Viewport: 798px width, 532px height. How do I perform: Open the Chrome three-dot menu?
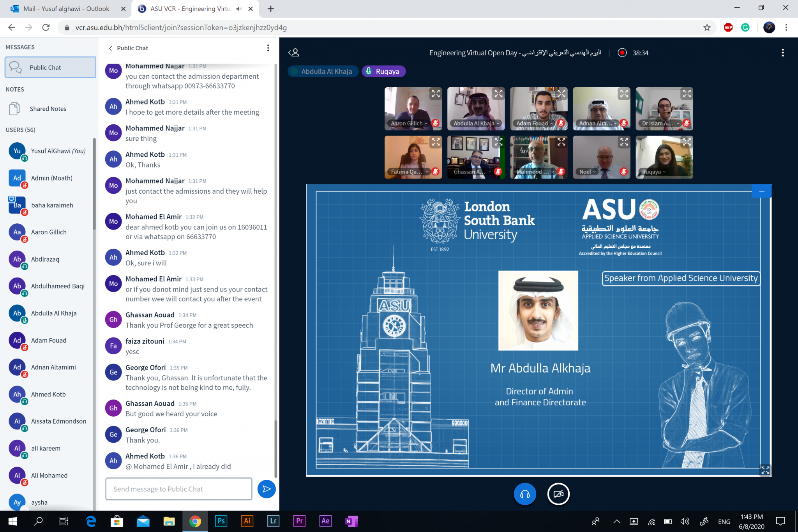786,27
